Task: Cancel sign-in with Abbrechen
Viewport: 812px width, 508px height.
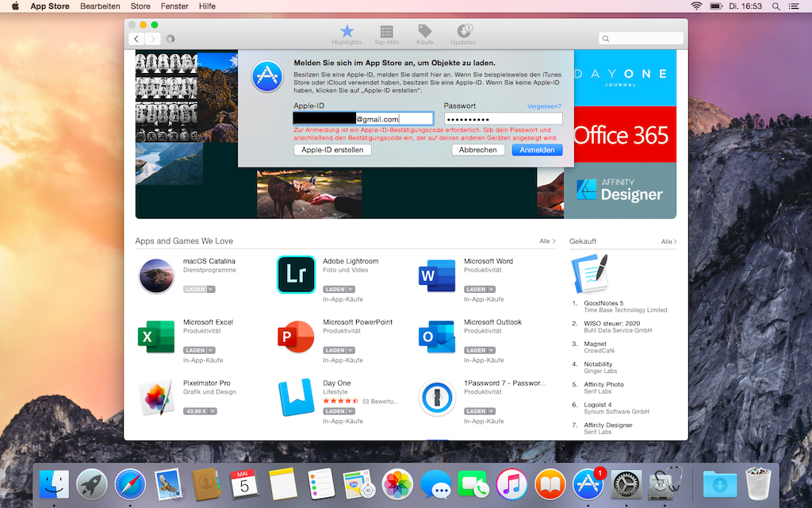Action: [478, 150]
